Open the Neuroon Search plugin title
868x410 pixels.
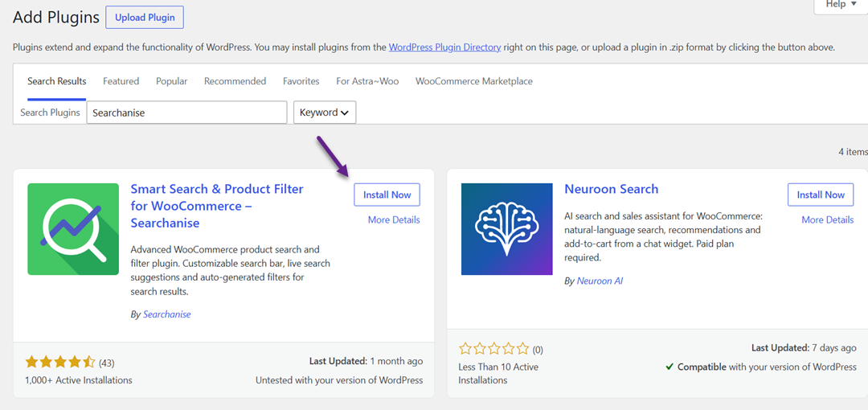(611, 189)
